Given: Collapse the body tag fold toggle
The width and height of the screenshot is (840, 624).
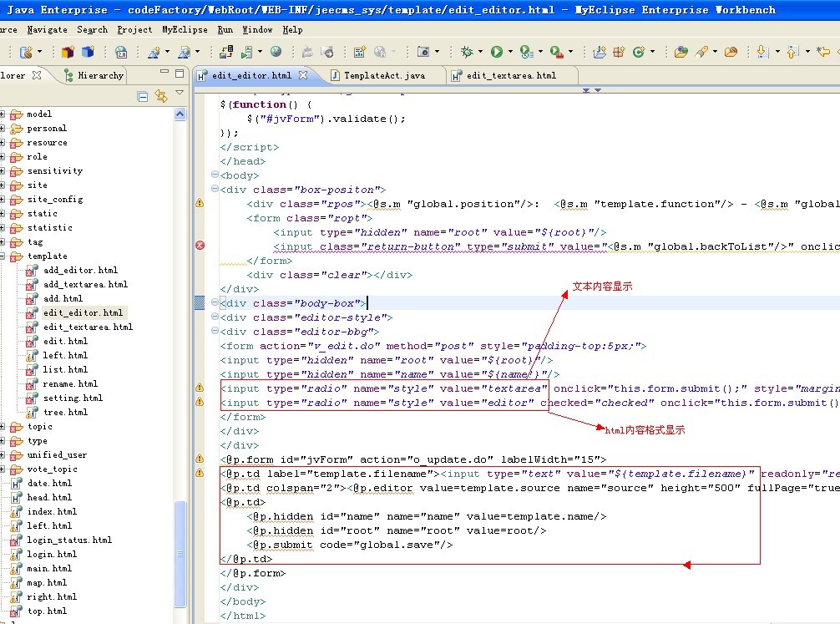Looking at the screenshot, I should [215, 175].
